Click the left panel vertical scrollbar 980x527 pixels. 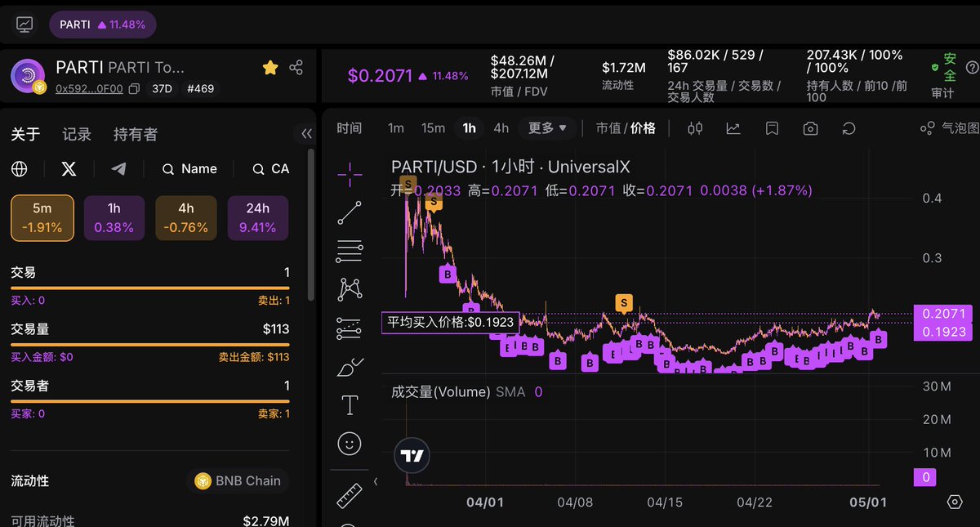(x=310, y=225)
